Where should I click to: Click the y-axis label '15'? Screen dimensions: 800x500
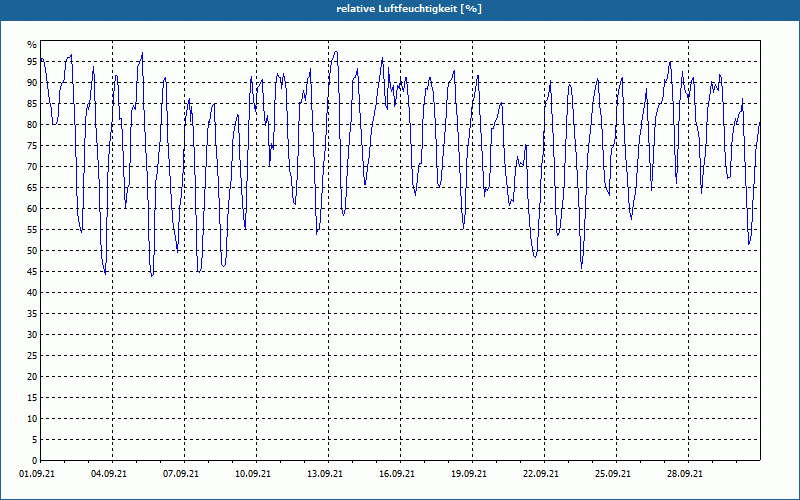tap(32, 397)
